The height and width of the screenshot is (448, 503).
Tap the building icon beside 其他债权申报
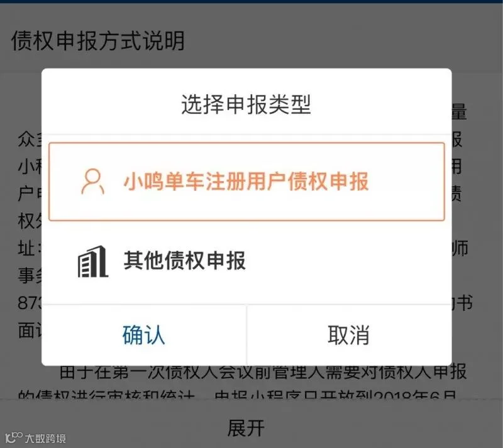(92, 261)
